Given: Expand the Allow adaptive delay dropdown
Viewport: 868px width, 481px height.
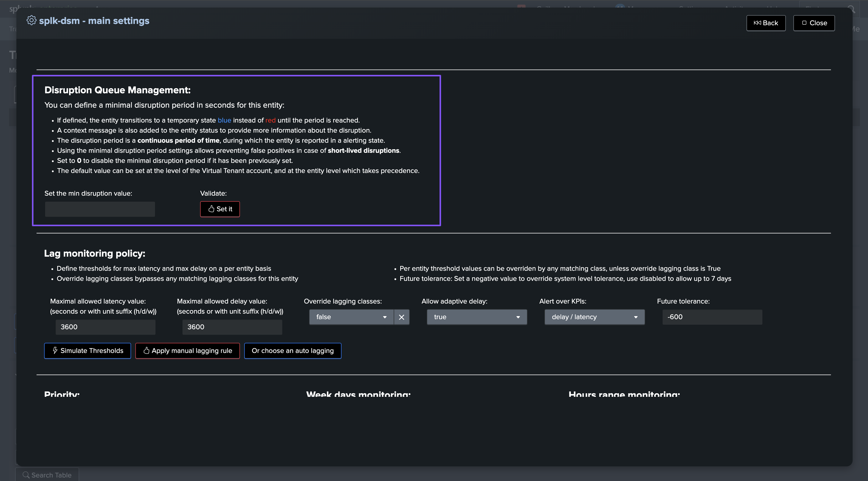Looking at the screenshot, I should click(x=476, y=317).
